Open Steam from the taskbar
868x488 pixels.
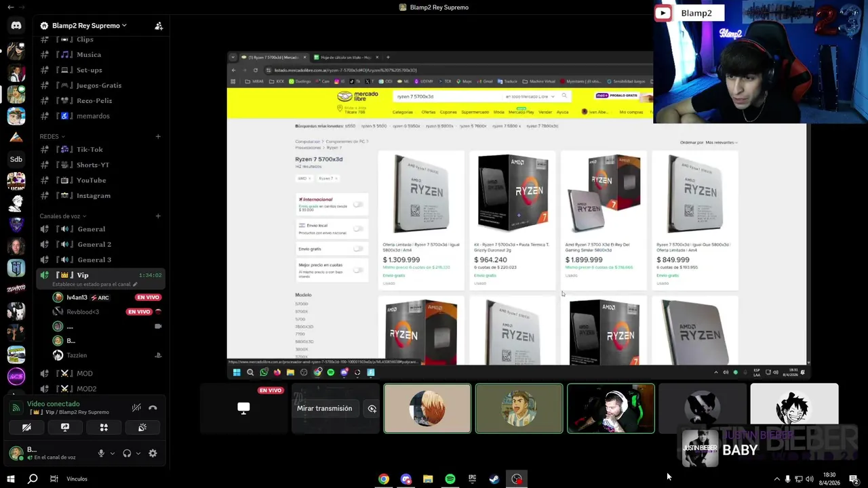tap(494, 479)
